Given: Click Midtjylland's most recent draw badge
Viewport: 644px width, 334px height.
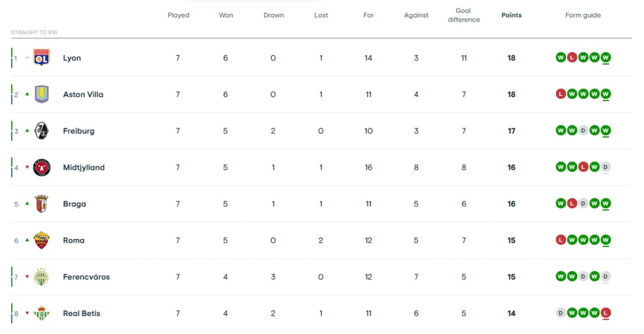Looking at the screenshot, I should tap(606, 167).
